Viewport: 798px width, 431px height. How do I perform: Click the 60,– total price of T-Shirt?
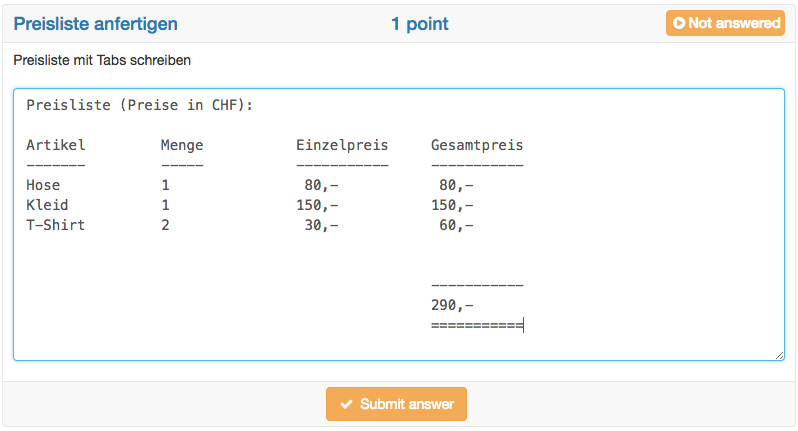pyautogui.click(x=456, y=225)
